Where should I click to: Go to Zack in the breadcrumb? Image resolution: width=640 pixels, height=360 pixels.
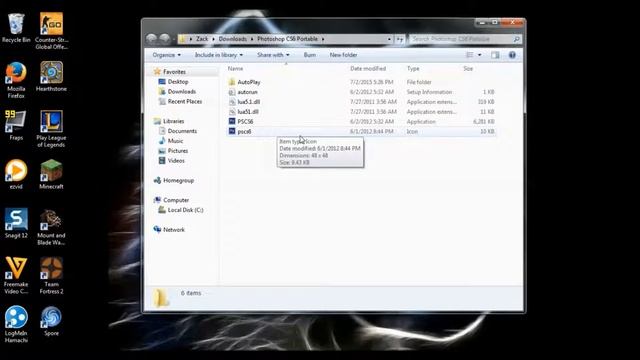(202, 39)
